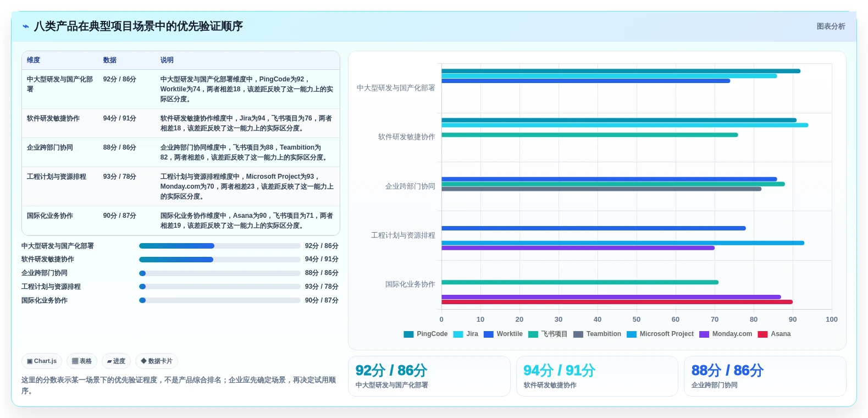Toggle Worktile legend swatch

pos(488,334)
